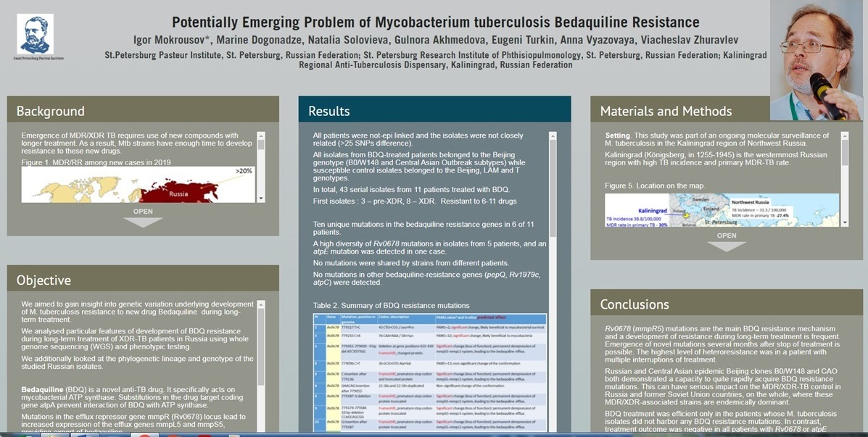This screenshot has width=868, height=437.
Task: Click the Objective panel scrollbar thumb
Action: pyautogui.click(x=261, y=347)
